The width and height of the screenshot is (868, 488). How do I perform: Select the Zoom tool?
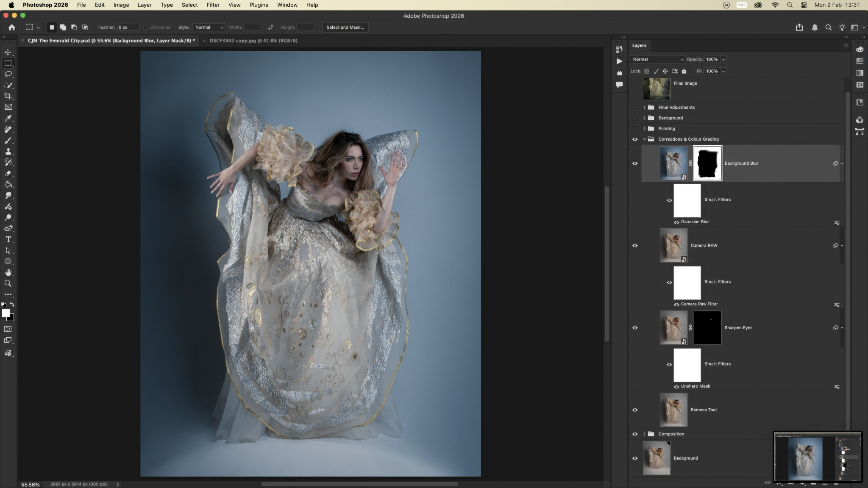pos(8,284)
